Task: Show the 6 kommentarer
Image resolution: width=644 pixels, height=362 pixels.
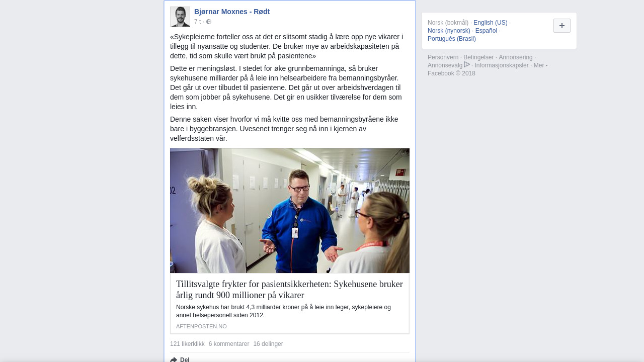Action: 229,344
